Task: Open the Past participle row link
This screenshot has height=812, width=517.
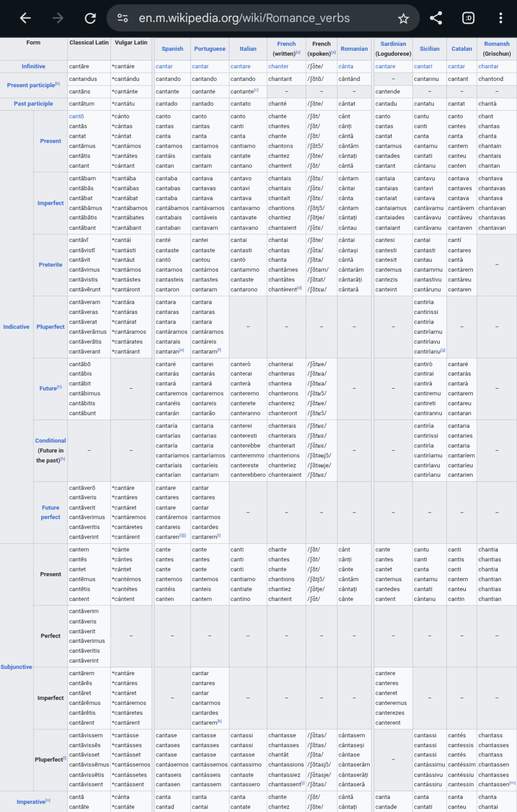Action: 33,103
